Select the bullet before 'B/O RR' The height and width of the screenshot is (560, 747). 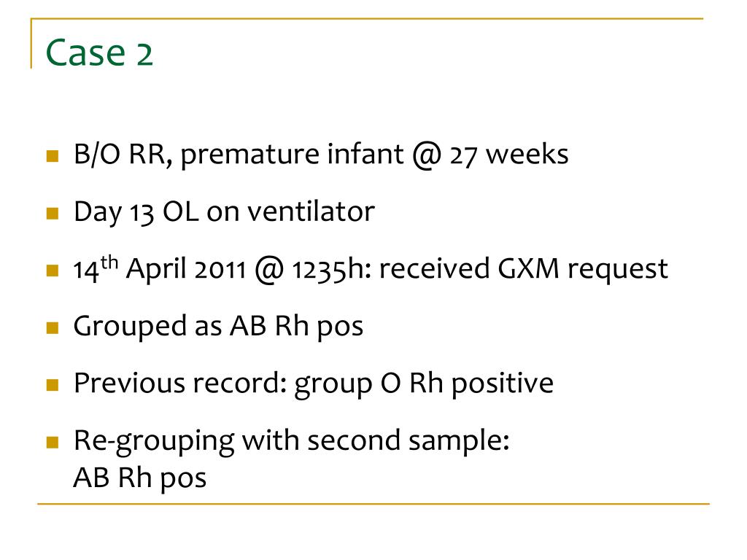[x=53, y=156]
